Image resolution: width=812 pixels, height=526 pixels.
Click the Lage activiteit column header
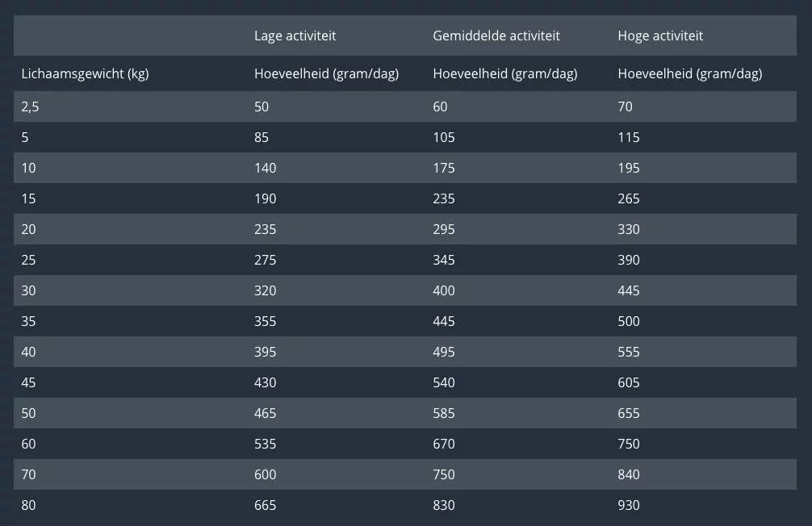coord(295,35)
